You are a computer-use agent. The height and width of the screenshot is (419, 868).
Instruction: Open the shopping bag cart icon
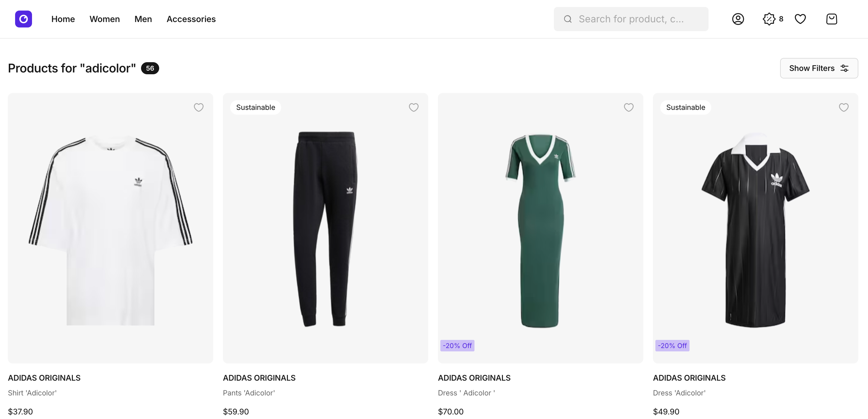(831, 19)
